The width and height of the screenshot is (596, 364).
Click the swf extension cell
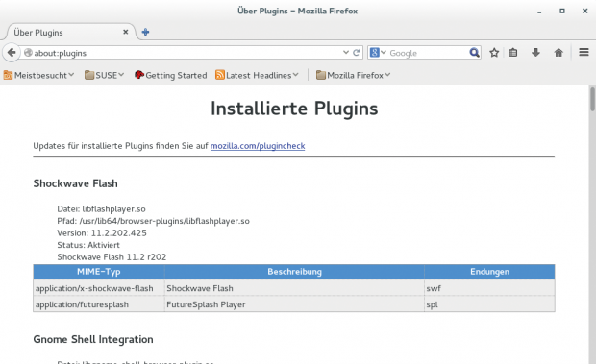489,288
